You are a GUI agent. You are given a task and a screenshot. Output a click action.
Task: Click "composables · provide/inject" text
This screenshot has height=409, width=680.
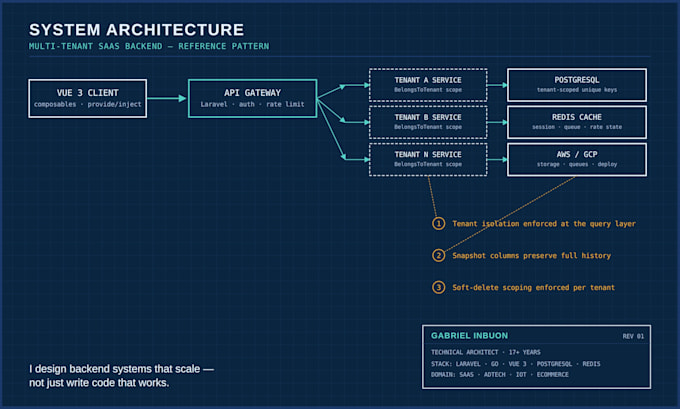pos(88,105)
